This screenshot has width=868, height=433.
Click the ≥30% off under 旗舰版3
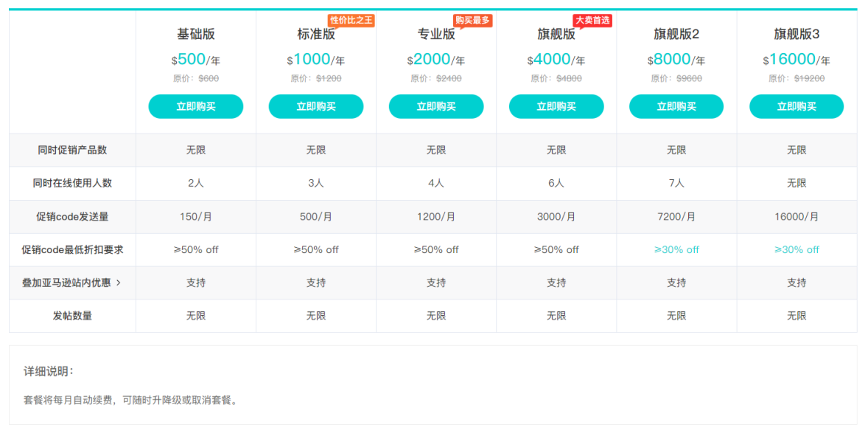tap(797, 249)
